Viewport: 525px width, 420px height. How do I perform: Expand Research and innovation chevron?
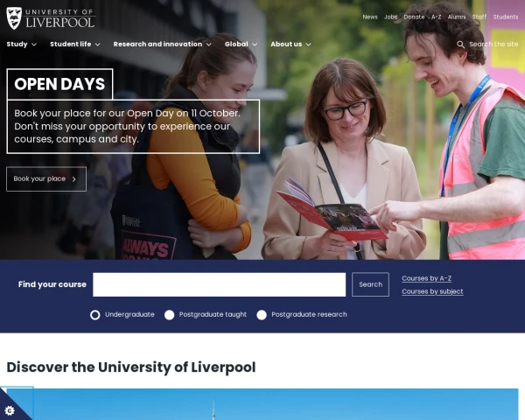(208, 45)
